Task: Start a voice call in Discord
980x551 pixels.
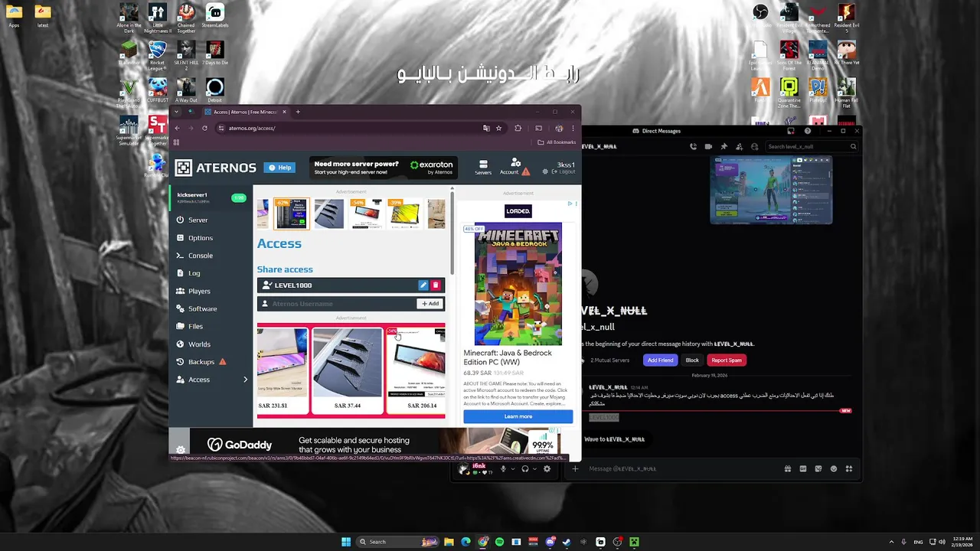Action: tap(693, 146)
